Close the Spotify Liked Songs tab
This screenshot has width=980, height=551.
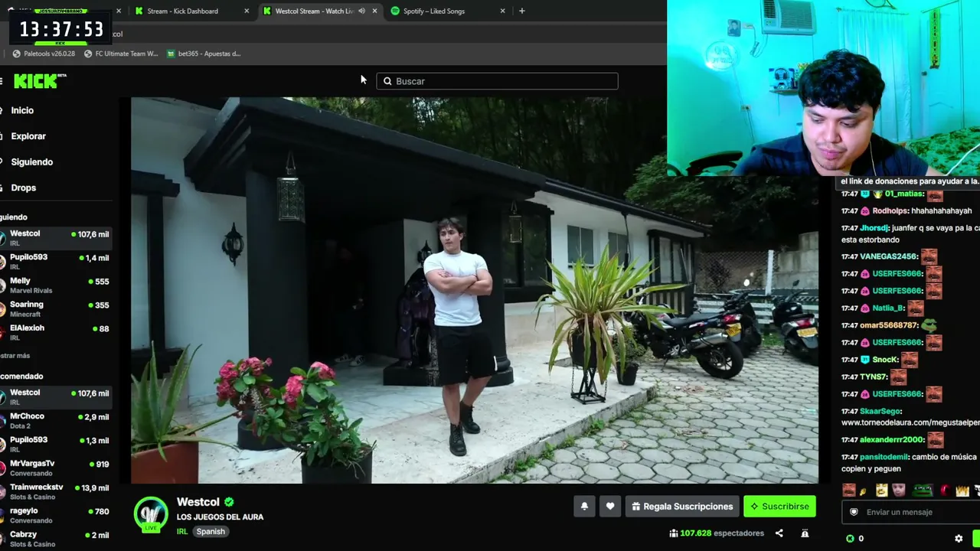(x=502, y=11)
